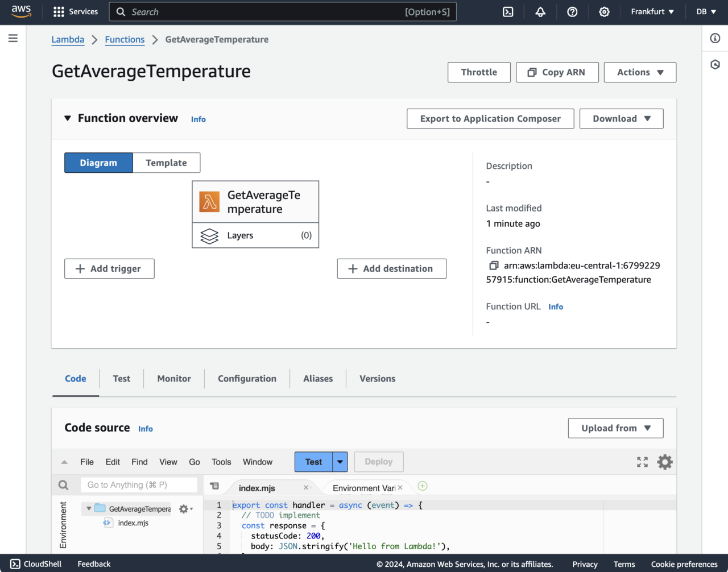
Task: Go to the Functions breadcrumb link
Action: pos(125,39)
